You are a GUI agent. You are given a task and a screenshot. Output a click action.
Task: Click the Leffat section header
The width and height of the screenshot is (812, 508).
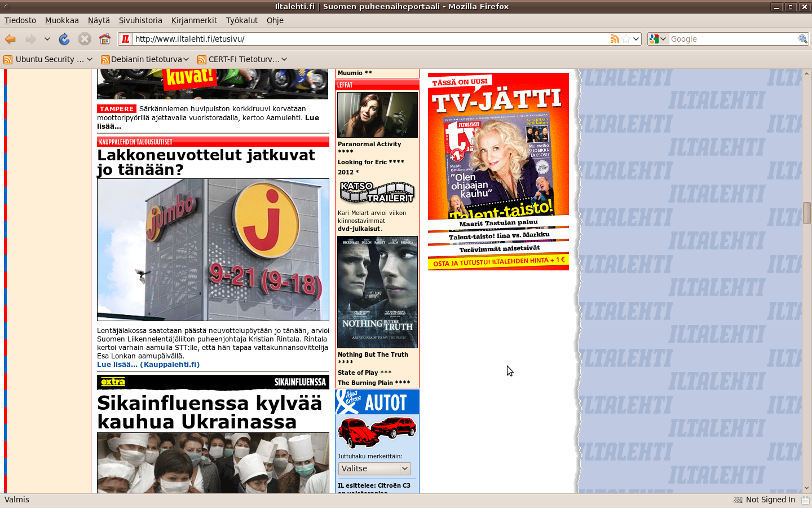[377, 85]
